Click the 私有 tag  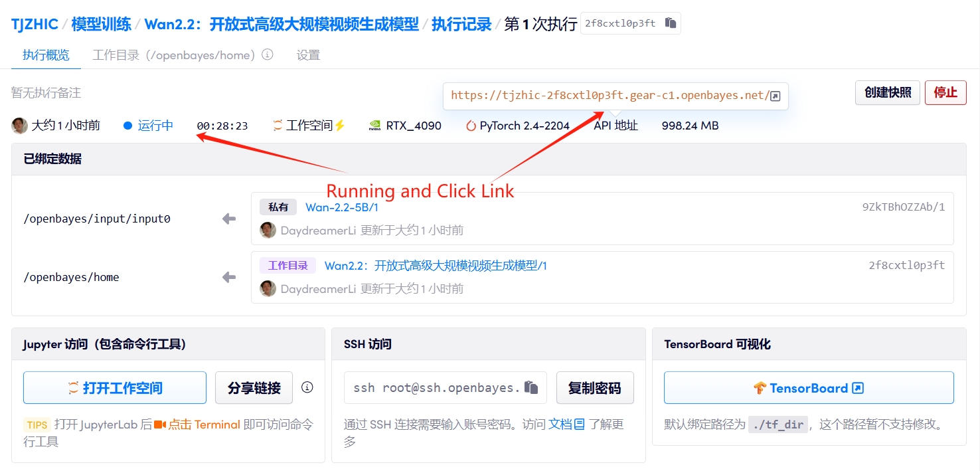(278, 207)
